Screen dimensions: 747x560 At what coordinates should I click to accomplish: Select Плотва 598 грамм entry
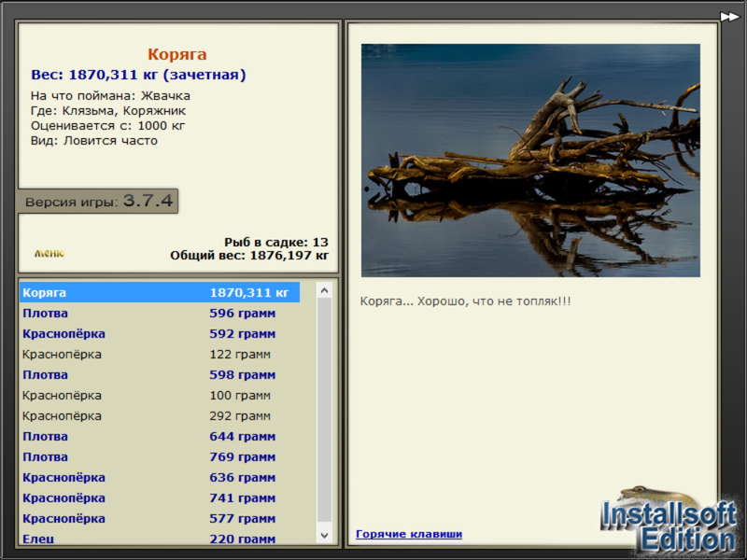160,374
